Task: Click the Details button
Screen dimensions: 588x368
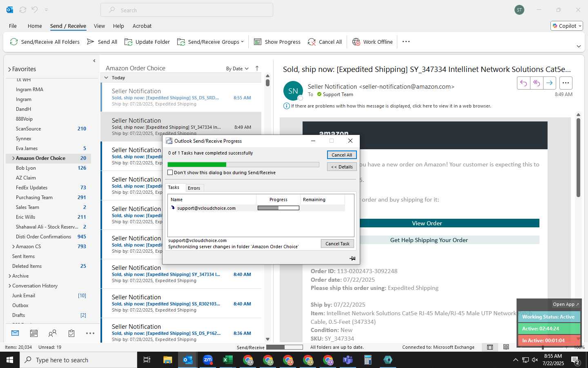Action: 342,167
